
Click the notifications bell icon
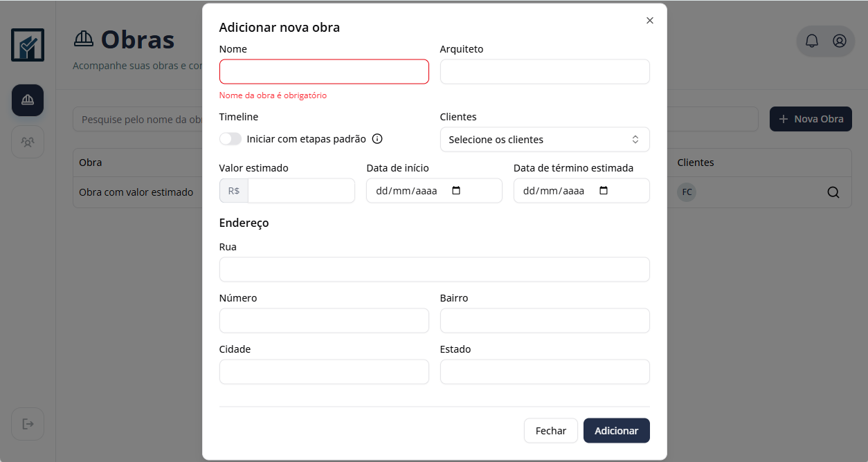812,41
